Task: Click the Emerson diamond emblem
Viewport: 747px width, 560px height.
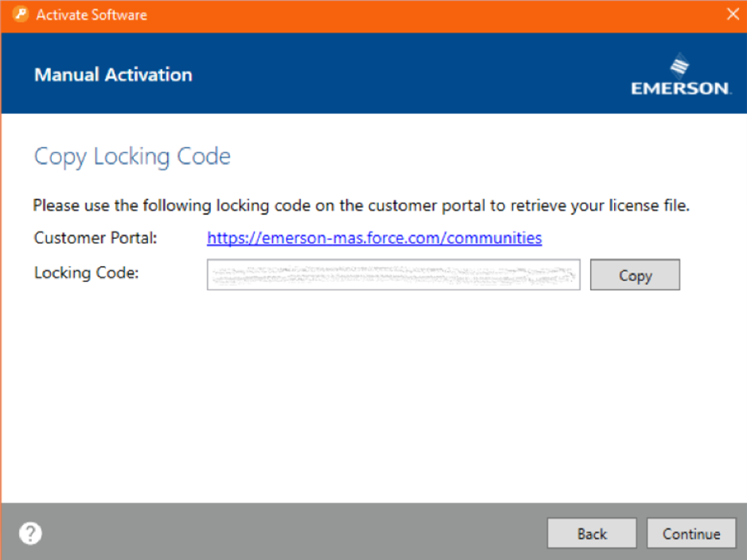Action: coord(680,66)
